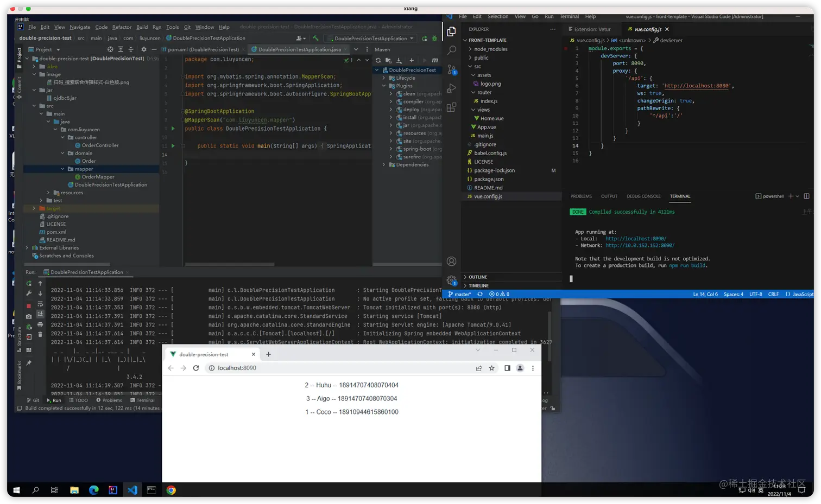Expand the target folder in Project tree
Viewport: 821px width, 504px height.
[34, 208]
